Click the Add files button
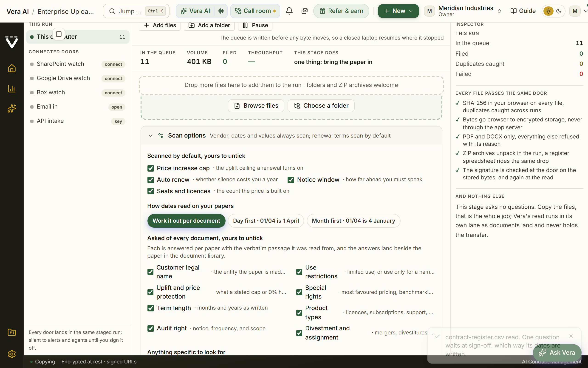The height and width of the screenshot is (368, 588). click(x=160, y=25)
